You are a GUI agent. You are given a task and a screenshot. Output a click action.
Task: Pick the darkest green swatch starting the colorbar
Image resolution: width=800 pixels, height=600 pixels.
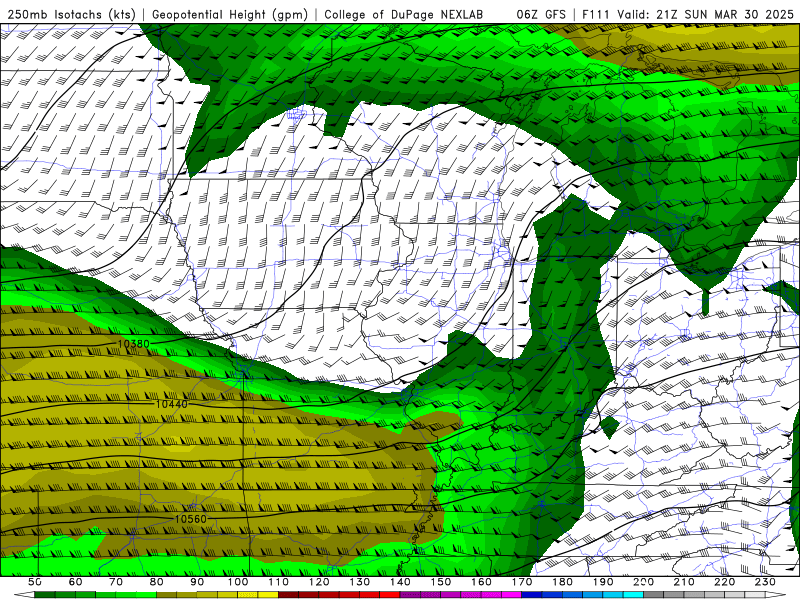point(44,595)
